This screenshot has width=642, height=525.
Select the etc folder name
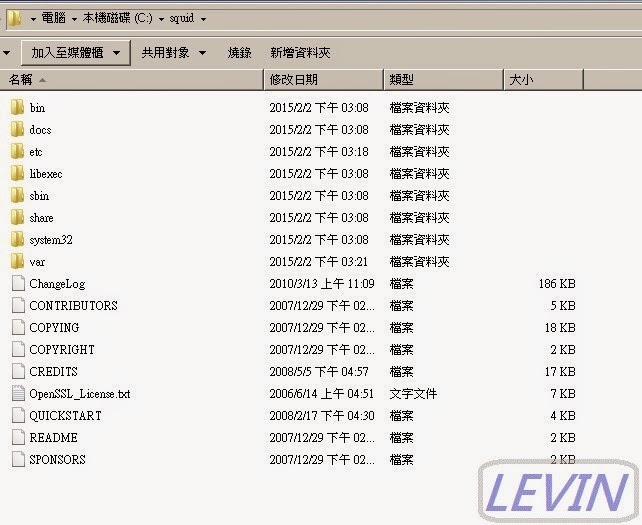[x=36, y=152]
